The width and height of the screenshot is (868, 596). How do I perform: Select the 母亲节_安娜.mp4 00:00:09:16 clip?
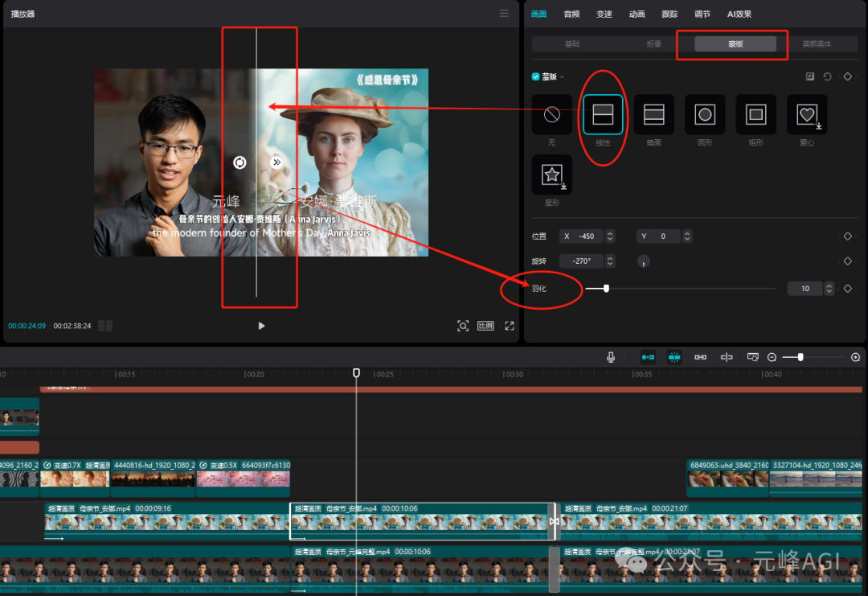pos(166,521)
